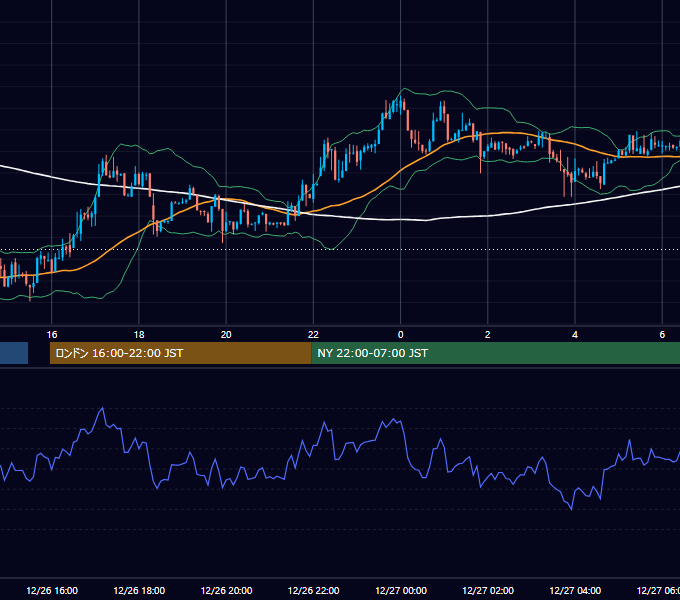Click the hour label 16 on price chart axis
The width and height of the screenshot is (680, 600).
pyautogui.click(x=52, y=335)
